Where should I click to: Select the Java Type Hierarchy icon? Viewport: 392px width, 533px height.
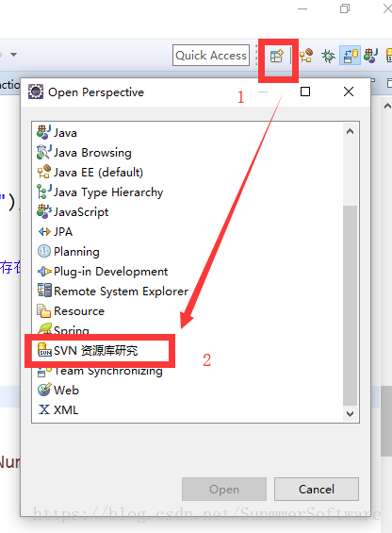tap(44, 192)
